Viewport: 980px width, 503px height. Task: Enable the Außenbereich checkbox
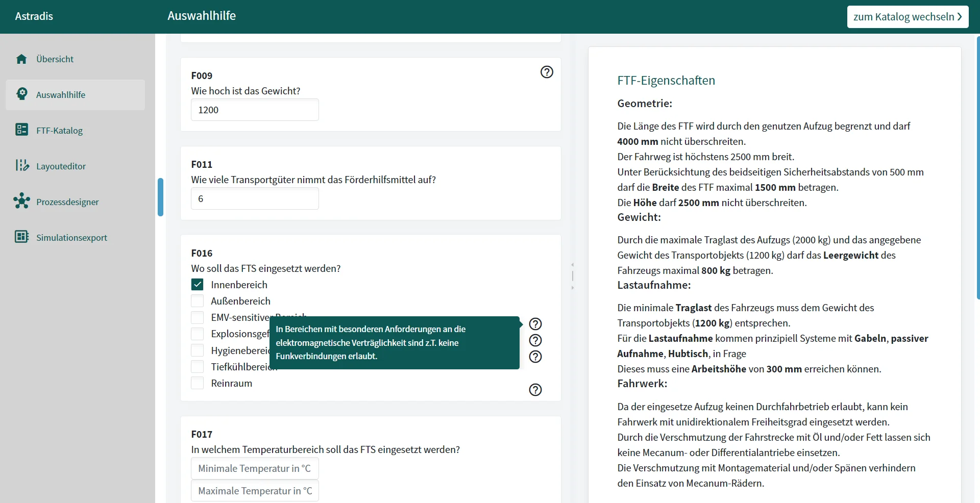[198, 301]
